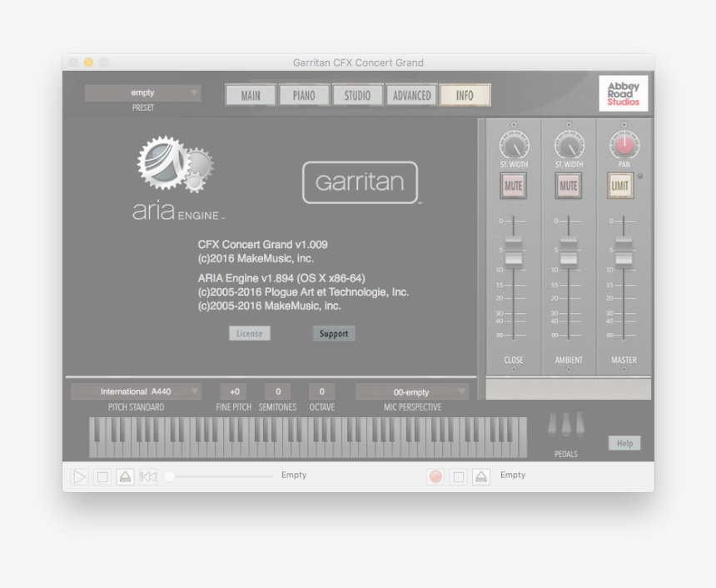716x588 pixels.
Task: Click the Support button
Action: (334, 333)
